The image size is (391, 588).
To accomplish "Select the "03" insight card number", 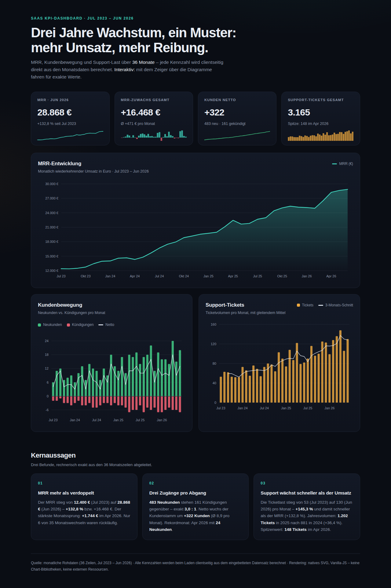I will pos(263,483).
